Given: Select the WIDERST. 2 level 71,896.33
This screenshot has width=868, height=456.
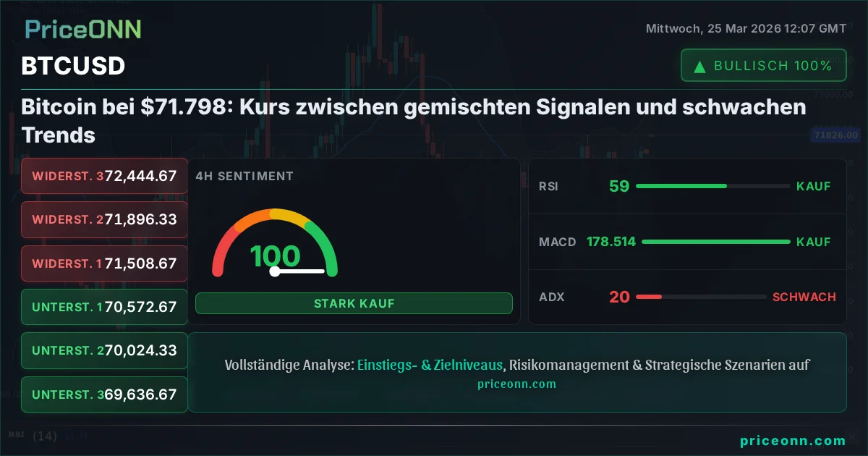Looking at the screenshot, I should (104, 219).
